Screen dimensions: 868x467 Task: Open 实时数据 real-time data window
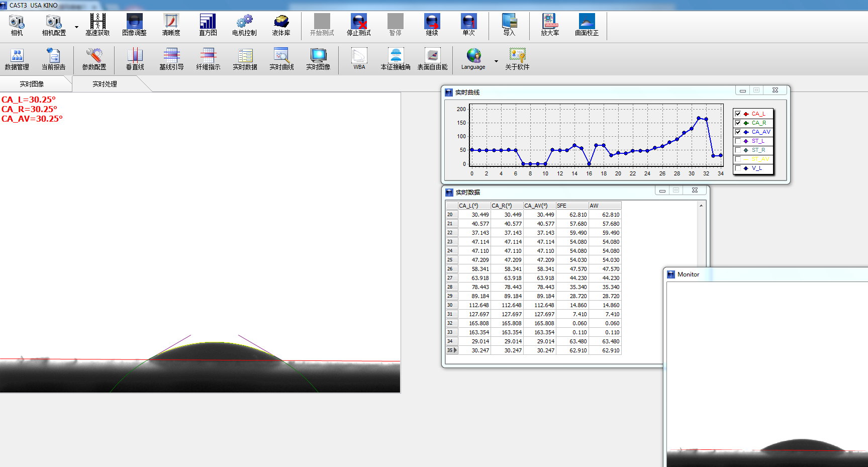[x=245, y=59]
